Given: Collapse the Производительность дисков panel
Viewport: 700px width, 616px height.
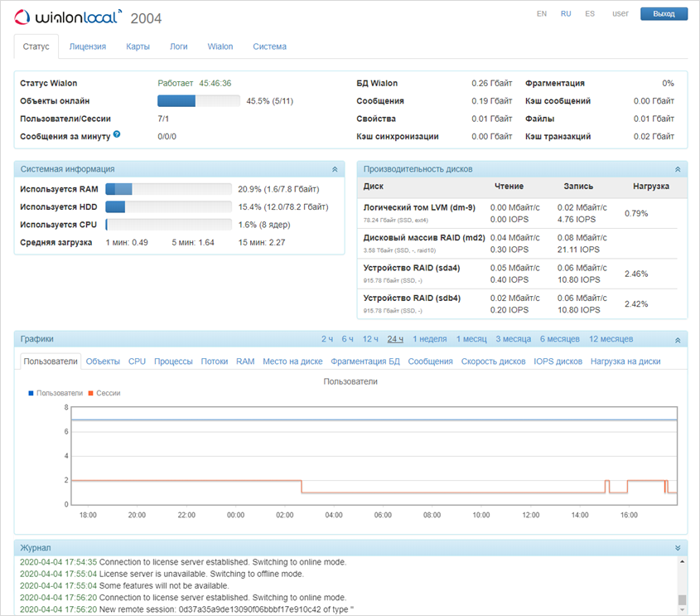Looking at the screenshot, I should (x=677, y=169).
